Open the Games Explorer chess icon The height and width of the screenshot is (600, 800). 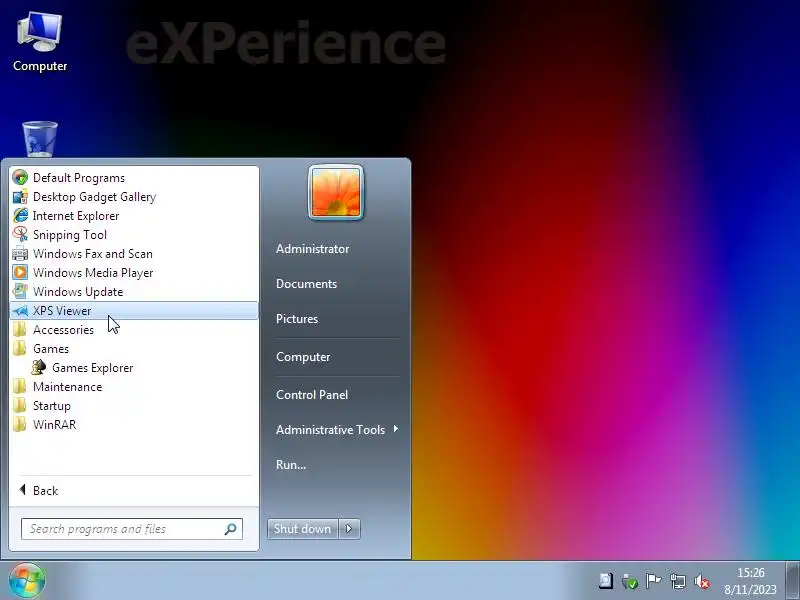coord(39,367)
